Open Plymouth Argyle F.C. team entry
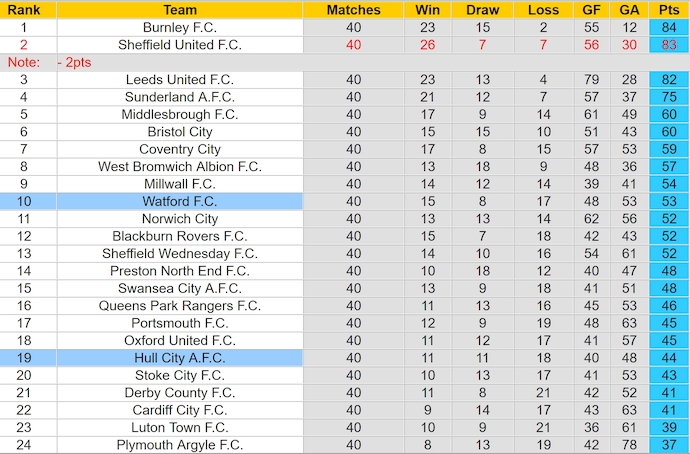The width and height of the screenshot is (690, 454). tap(180, 445)
